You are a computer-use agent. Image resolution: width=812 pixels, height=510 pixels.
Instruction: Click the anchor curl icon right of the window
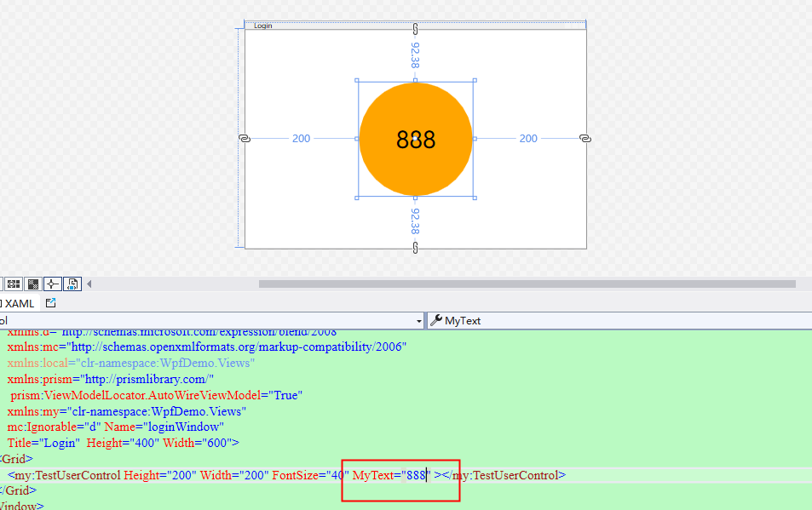[585, 138]
